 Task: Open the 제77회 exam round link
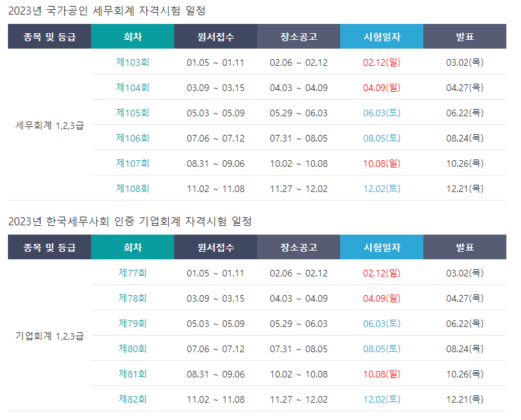133,272
